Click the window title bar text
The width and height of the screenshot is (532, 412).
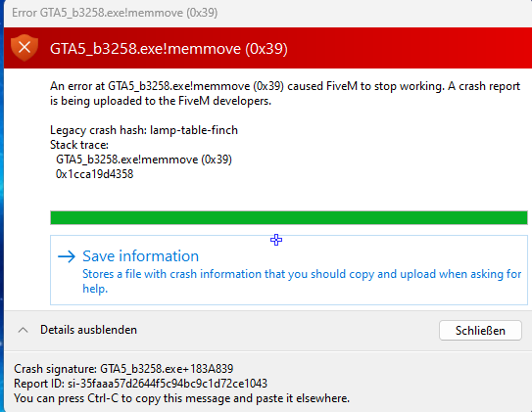point(115,13)
